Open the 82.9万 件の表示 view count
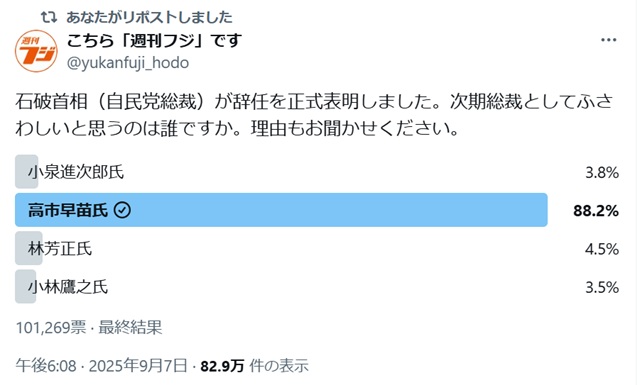640x385 pixels. [x=254, y=365]
